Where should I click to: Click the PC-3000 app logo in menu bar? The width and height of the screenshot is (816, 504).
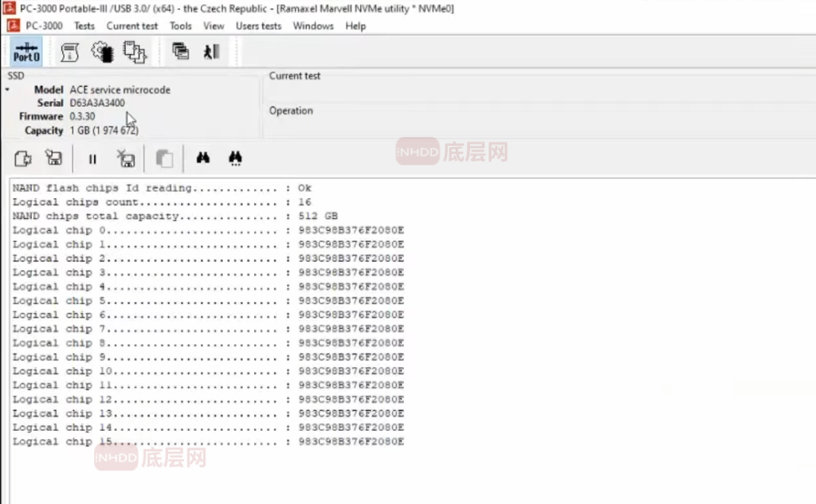click(x=13, y=25)
